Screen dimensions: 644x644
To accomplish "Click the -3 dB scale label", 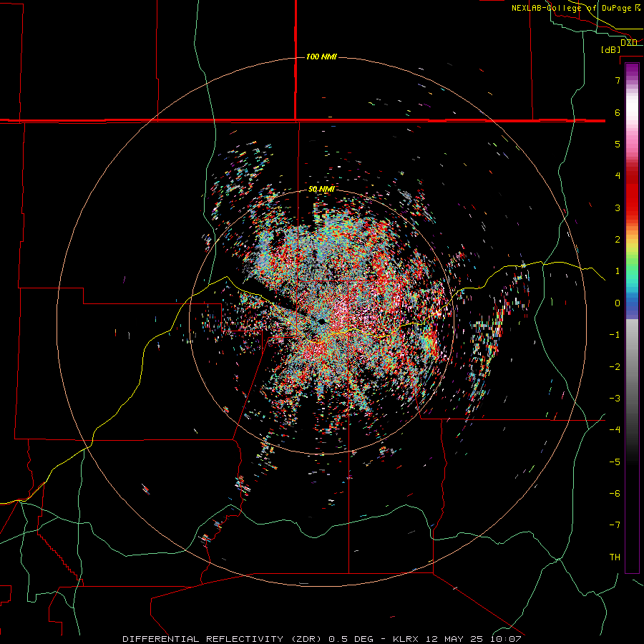I will (615, 399).
